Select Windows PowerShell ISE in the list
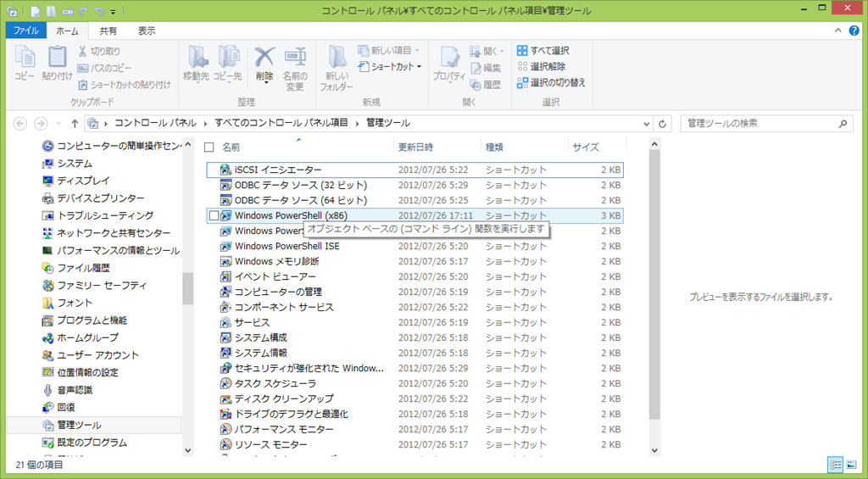The width and height of the screenshot is (868, 479). click(x=415, y=246)
